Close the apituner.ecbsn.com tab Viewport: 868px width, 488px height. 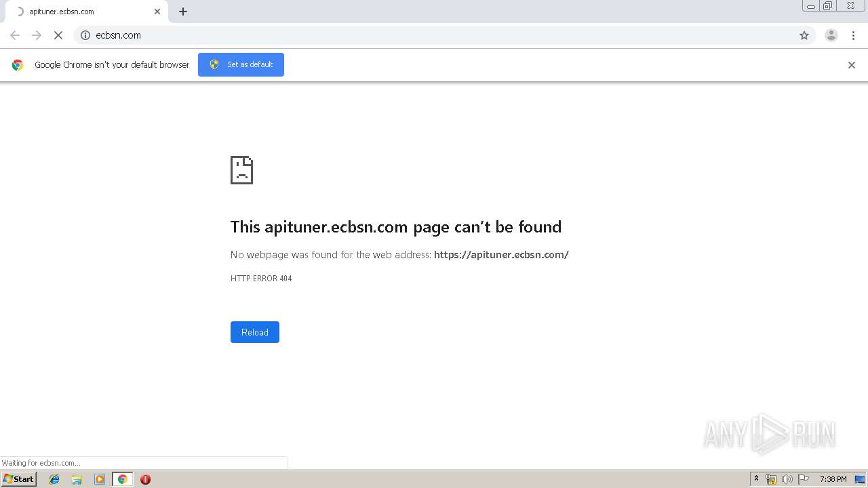157,12
